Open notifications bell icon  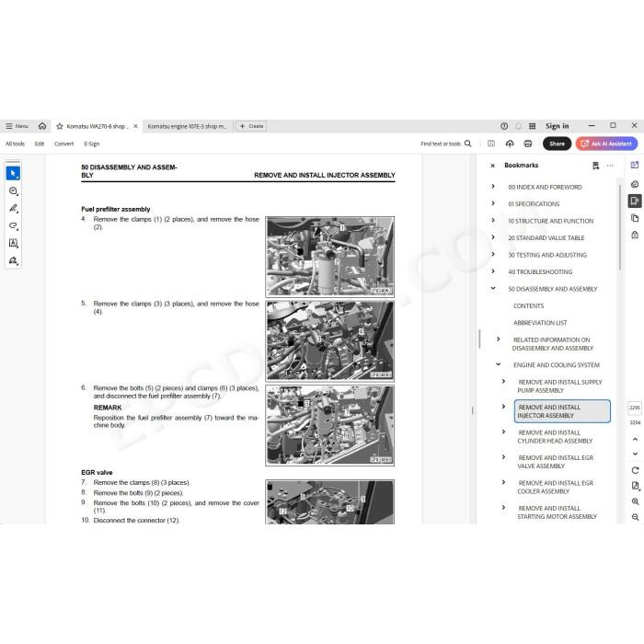[518, 126]
